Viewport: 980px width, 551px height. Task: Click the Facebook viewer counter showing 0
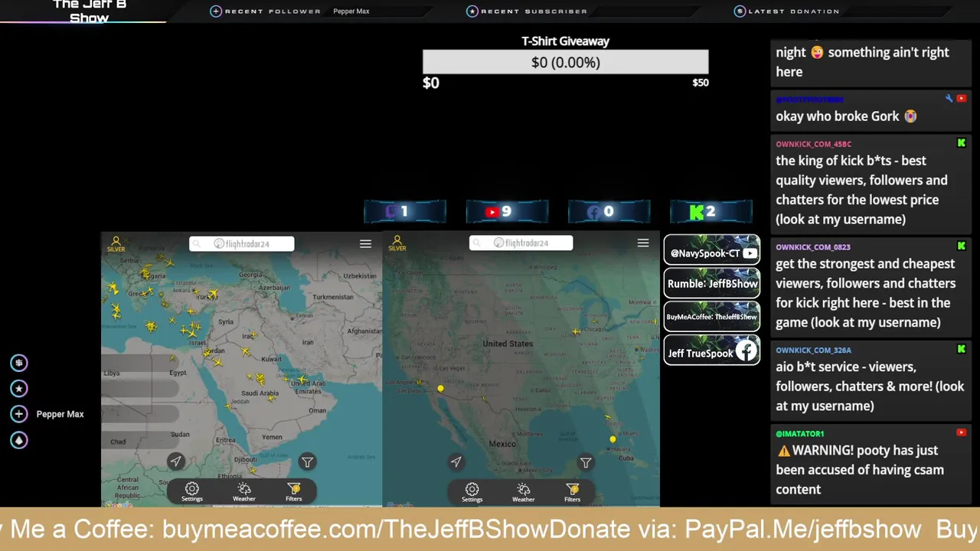(x=609, y=211)
